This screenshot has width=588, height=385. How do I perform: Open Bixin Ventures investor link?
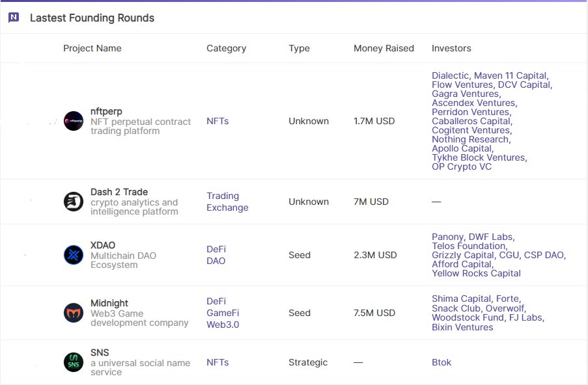point(462,327)
